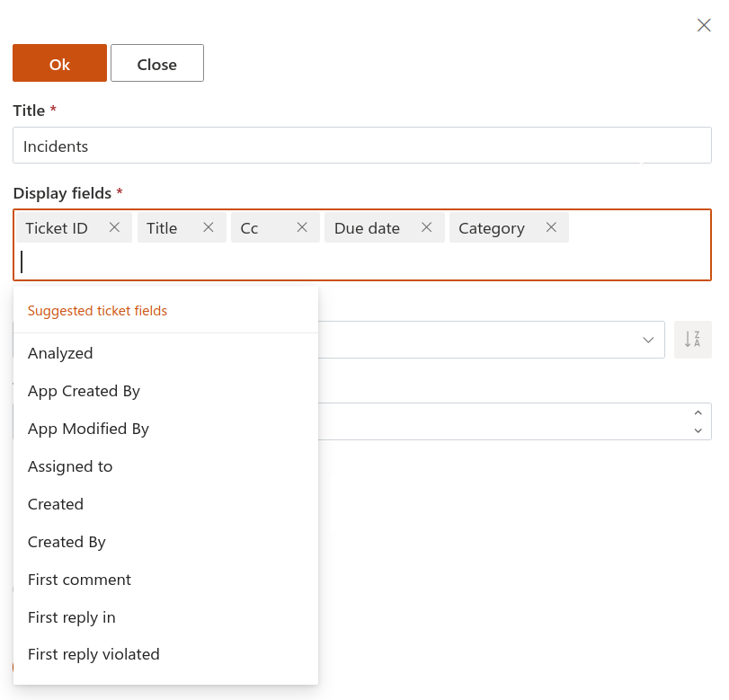The height and width of the screenshot is (700, 729).
Task: Increase value with the up stepper arrow
Action: click(x=698, y=412)
